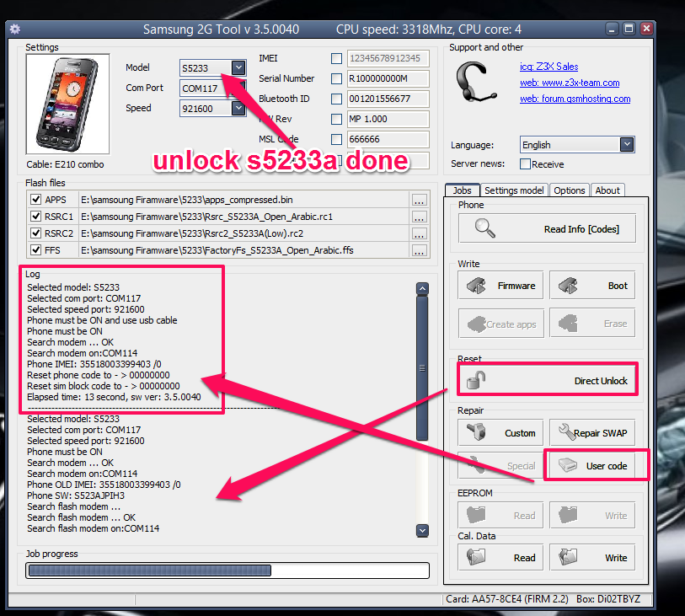Uncheck the RSRC1 flash file checkbox
This screenshot has width=685, height=616.
(x=36, y=217)
